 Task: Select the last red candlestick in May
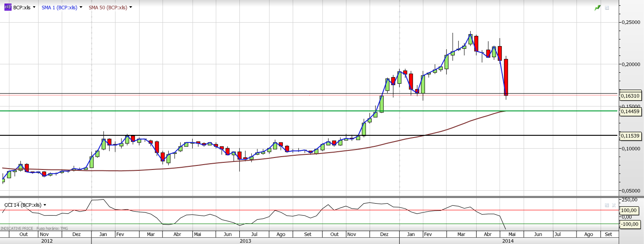(506, 77)
